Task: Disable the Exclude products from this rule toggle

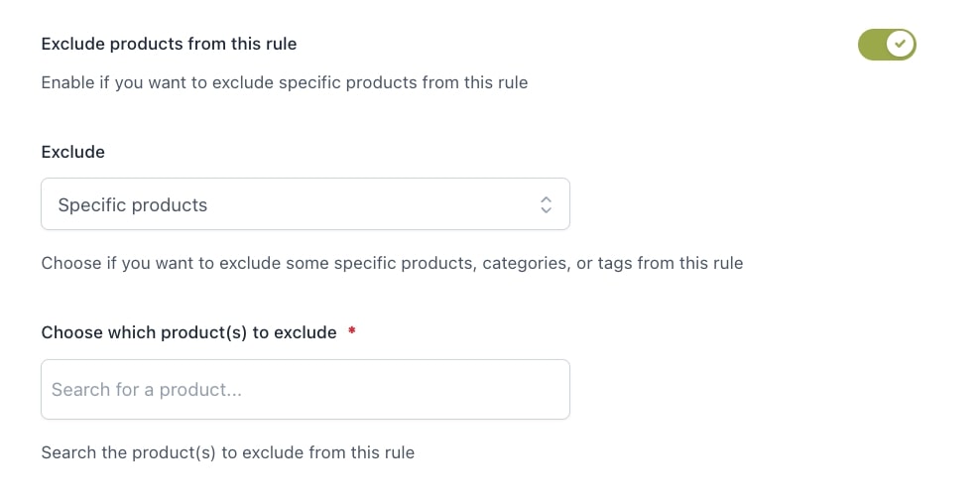Action: point(887,45)
